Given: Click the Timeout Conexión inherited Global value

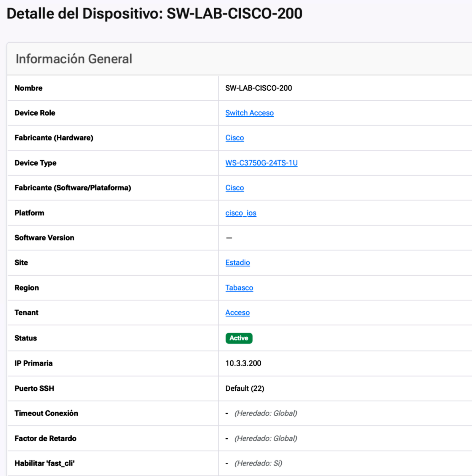Looking at the screenshot, I should [266, 413].
